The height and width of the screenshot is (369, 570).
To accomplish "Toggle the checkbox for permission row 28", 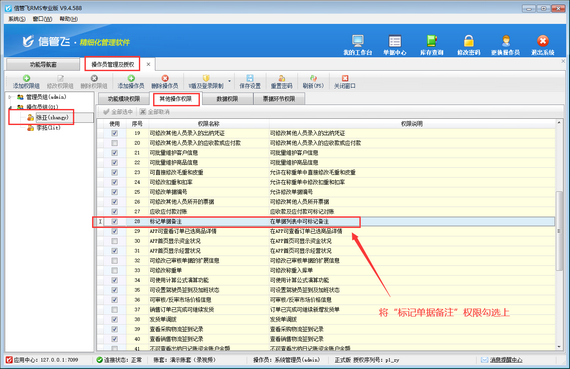I will pos(115,221).
